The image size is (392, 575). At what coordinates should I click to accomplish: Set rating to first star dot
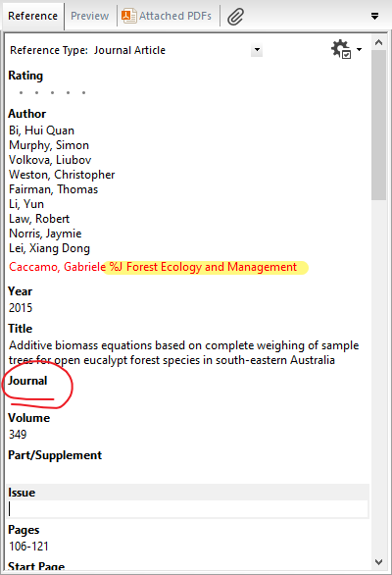point(21,93)
